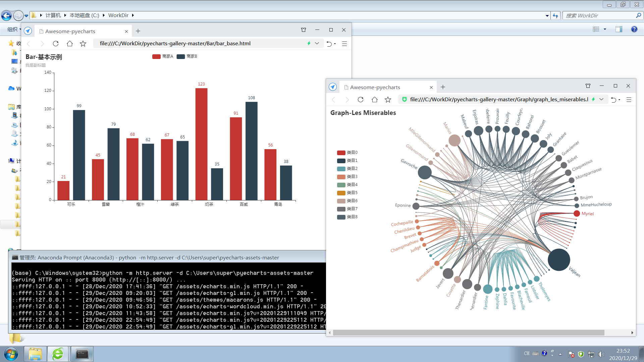Expand address bar dropdown in bar browser
The height and width of the screenshot is (362, 644).
pos(317,43)
